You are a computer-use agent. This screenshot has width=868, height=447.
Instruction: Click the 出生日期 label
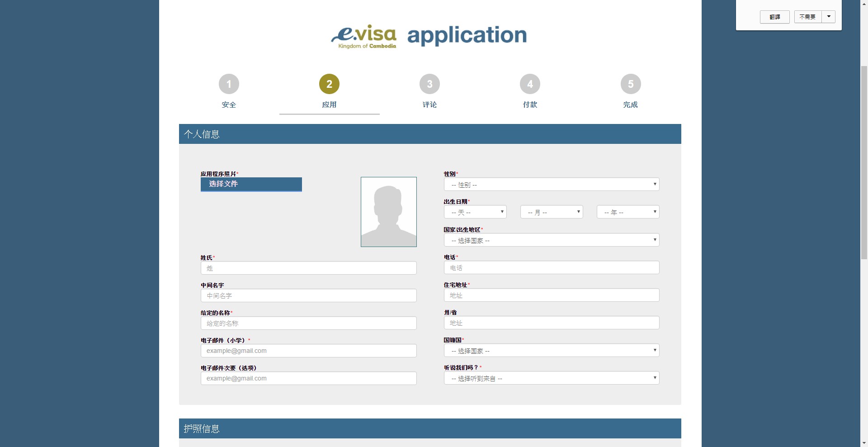[456, 202]
